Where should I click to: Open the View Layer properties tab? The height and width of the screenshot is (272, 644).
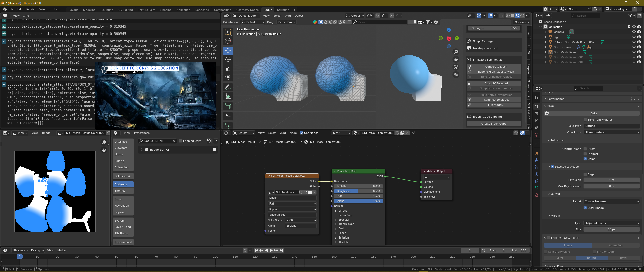point(537,121)
